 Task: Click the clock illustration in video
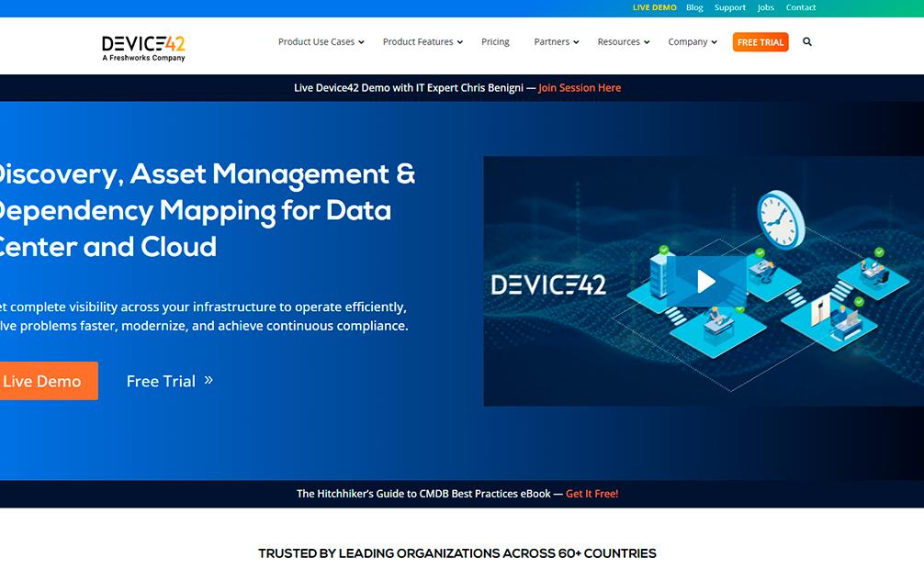pyautogui.click(x=780, y=218)
